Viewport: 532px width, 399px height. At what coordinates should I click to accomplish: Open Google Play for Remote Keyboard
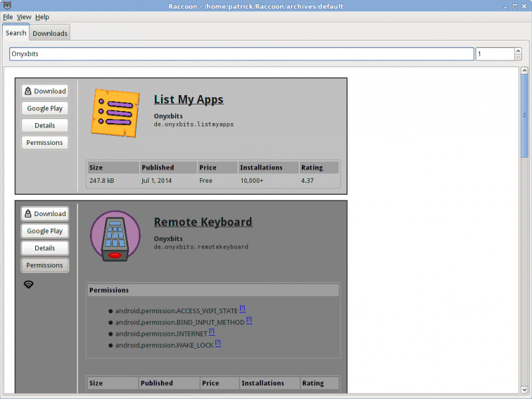coord(45,231)
